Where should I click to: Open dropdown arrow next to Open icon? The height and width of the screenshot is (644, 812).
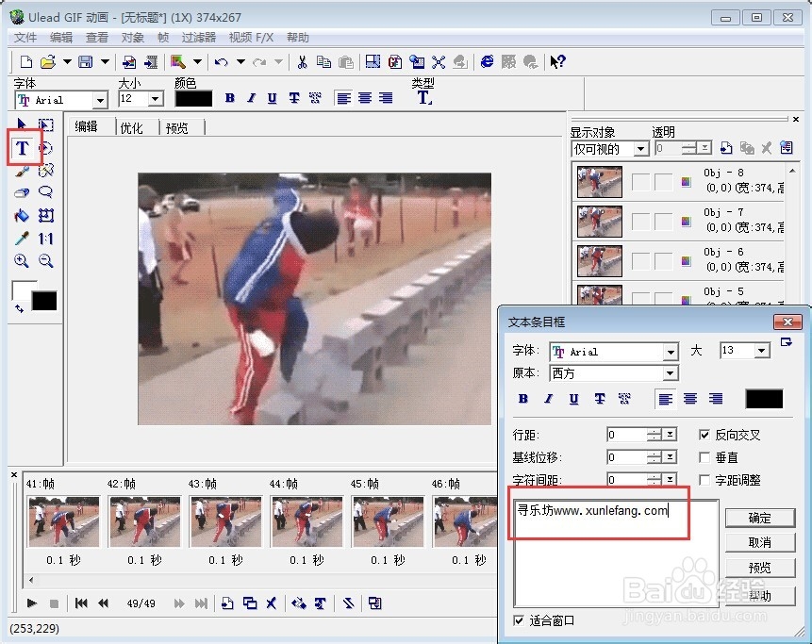(x=67, y=62)
